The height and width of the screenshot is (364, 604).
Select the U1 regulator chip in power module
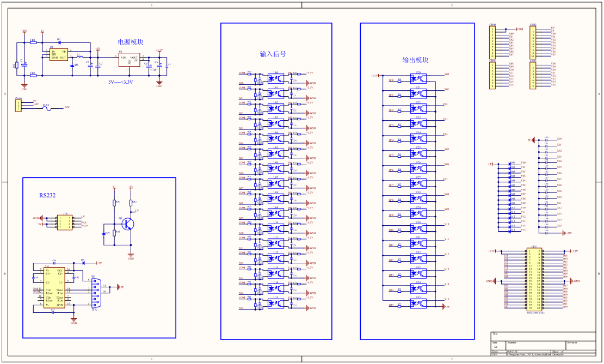[x=59, y=54]
